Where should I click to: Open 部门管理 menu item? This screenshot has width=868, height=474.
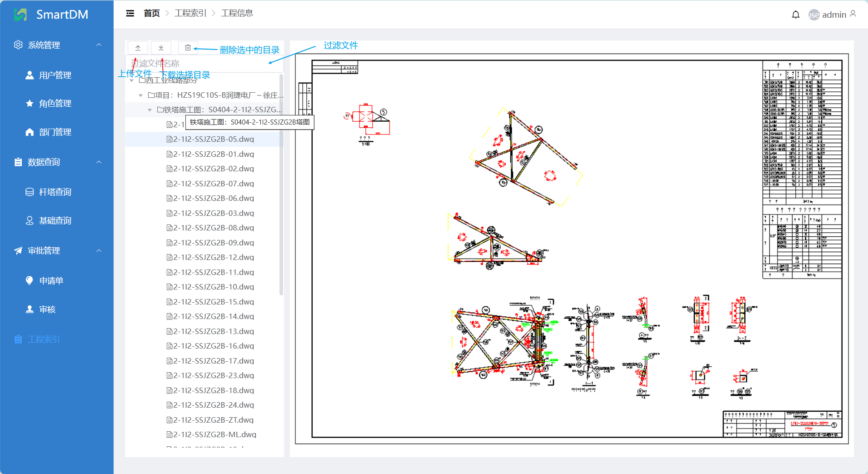pyautogui.click(x=57, y=132)
